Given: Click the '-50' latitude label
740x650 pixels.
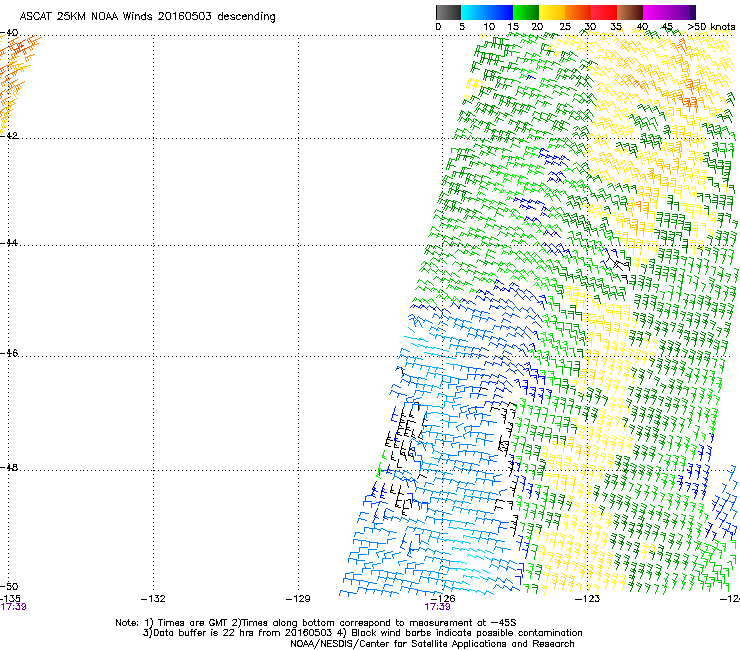Looking at the screenshot, I should [x=9, y=586].
